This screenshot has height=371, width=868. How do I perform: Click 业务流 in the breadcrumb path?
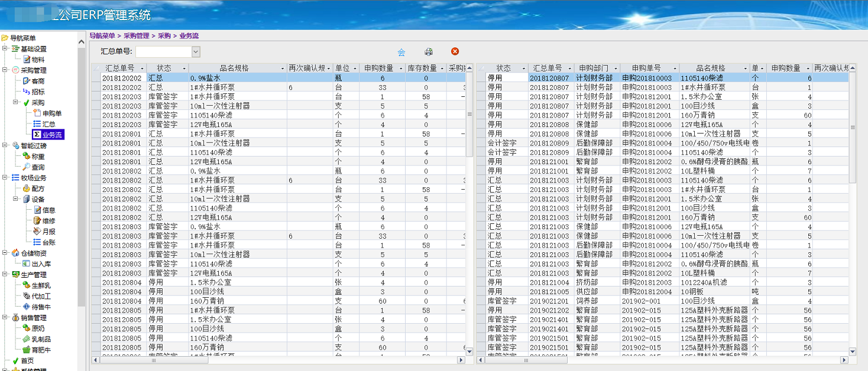coord(189,35)
